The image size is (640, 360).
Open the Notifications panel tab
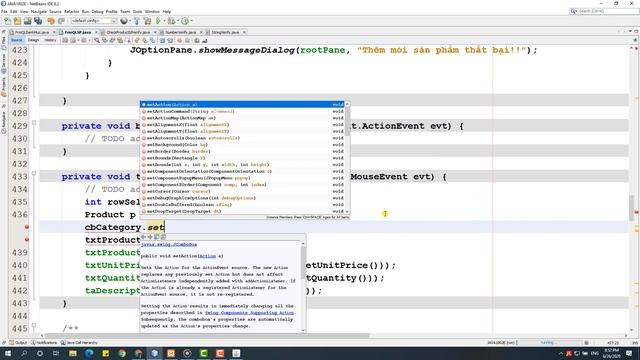[44, 343]
